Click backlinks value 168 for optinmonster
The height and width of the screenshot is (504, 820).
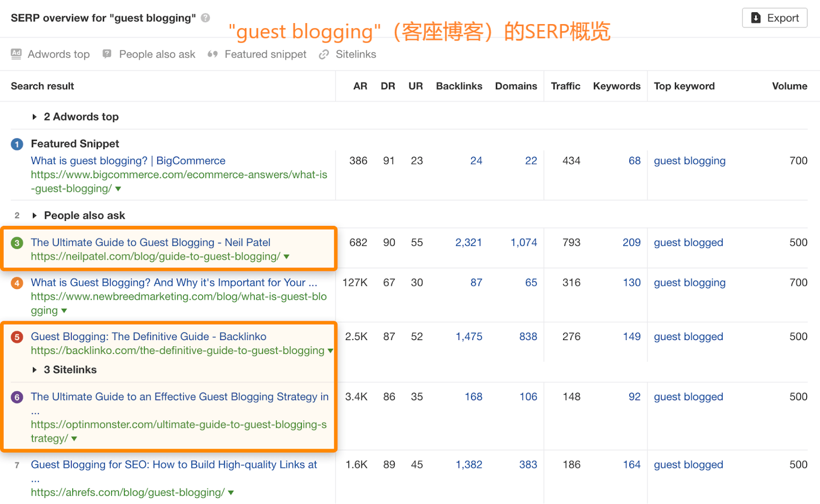pos(474,397)
